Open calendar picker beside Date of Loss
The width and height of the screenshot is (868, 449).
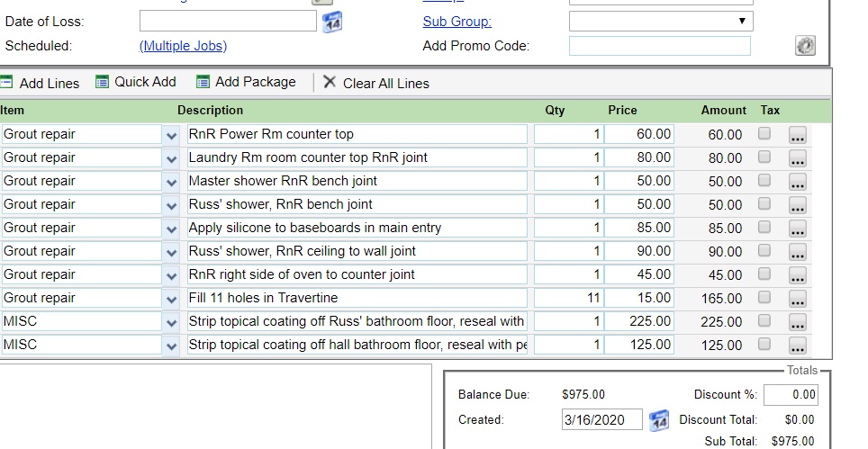pos(332,22)
